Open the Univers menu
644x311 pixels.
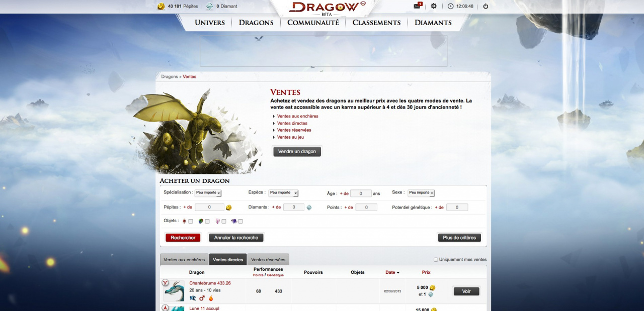point(210,23)
